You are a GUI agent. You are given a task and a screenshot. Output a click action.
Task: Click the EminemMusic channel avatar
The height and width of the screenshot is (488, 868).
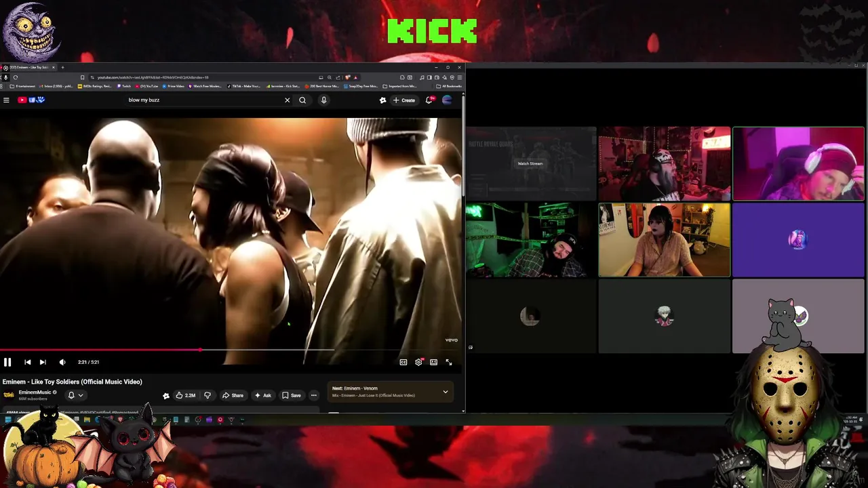[x=9, y=395]
